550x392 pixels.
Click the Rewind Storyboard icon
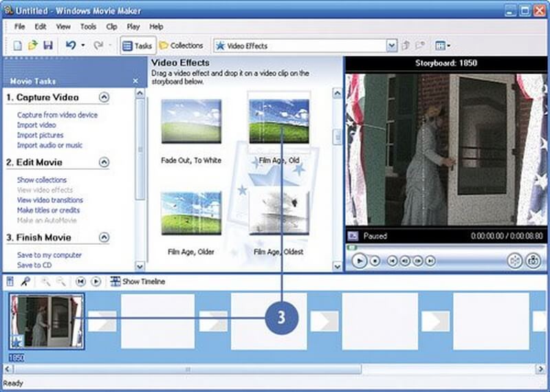[x=80, y=281]
